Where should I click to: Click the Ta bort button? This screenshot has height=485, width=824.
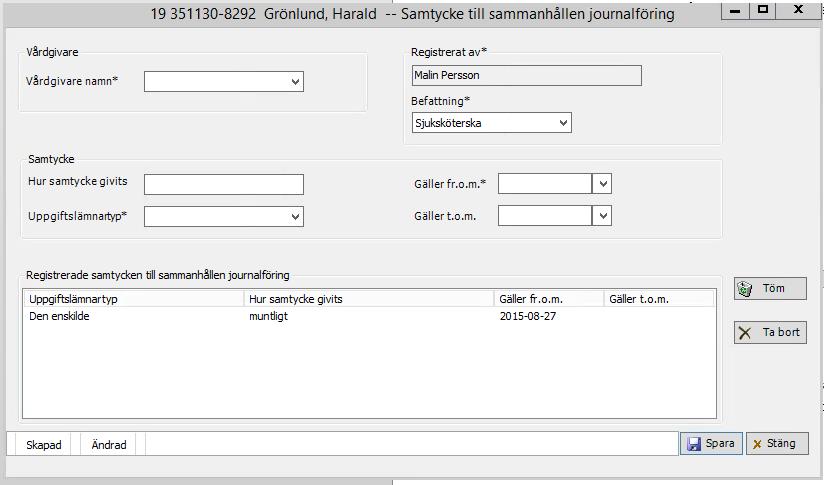tap(770, 333)
